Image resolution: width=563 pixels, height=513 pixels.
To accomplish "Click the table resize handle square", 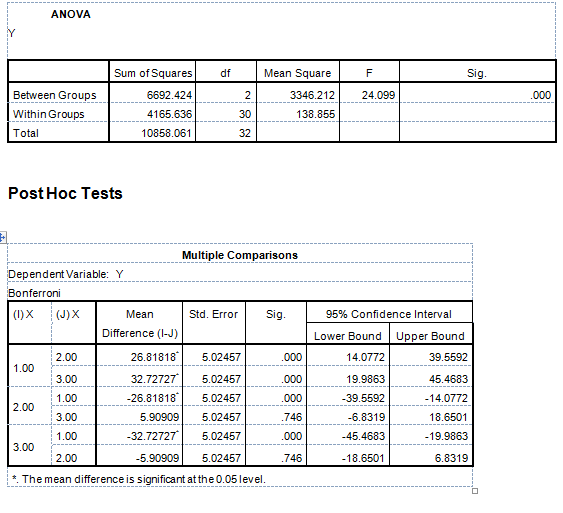I will [x=475, y=491].
